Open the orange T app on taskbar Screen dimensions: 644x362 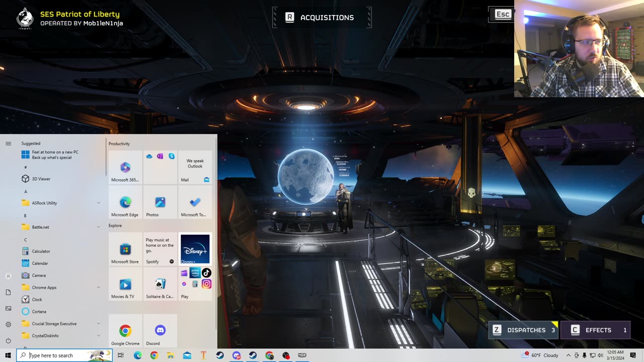pyautogui.click(x=203, y=355)
